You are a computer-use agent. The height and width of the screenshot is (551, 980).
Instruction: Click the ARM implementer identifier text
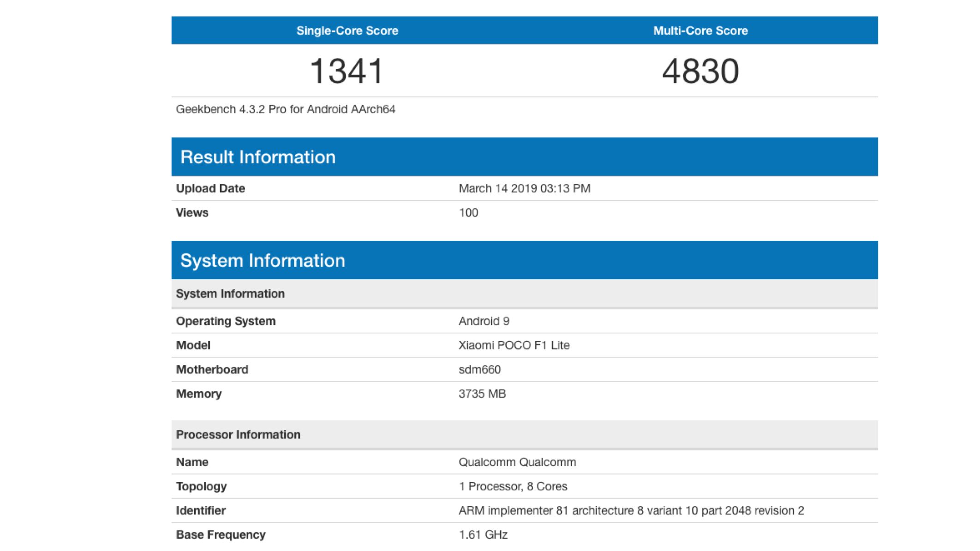631,510
